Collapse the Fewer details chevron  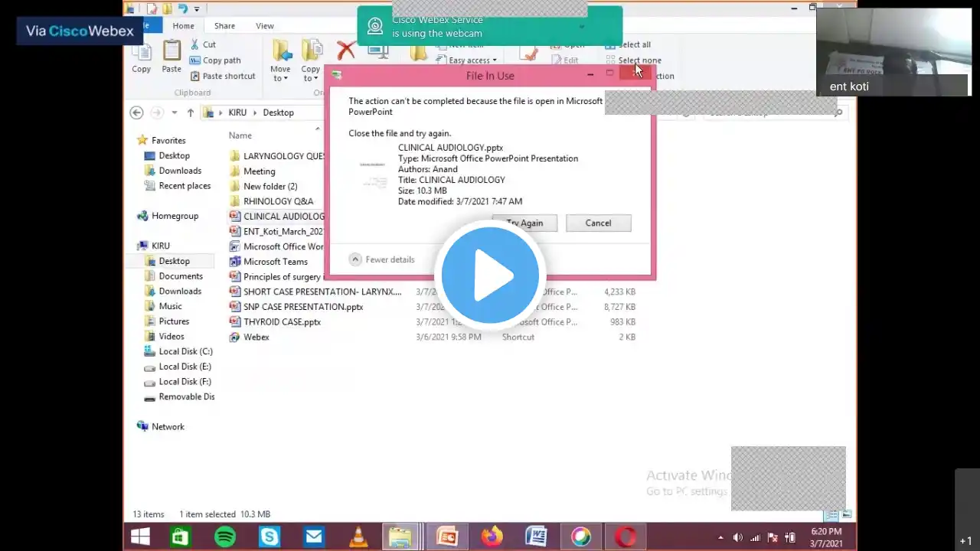tap(355, 259)
